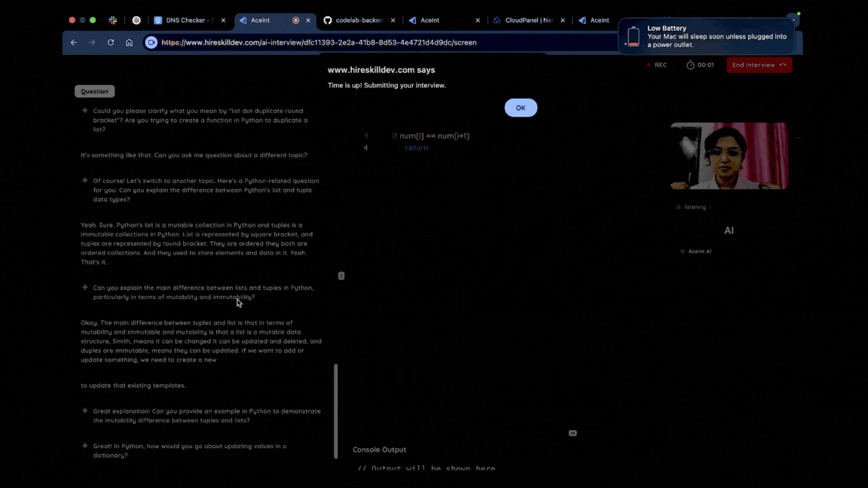Open the ChatGPT pinned tab
This screenshot has height=488, width=868.
click(x=136, y=20)
